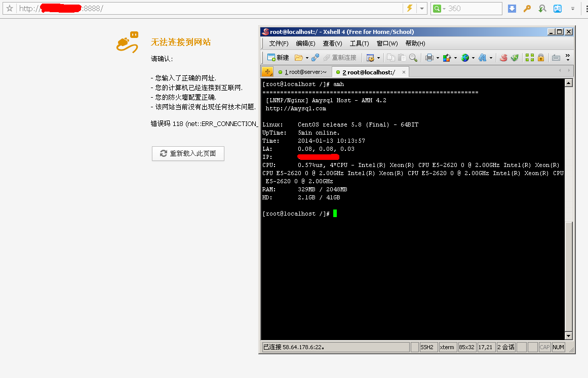588x378 pixels.
Task: Open the font dropdown arrow in toolbar
Action: [491, 58]
